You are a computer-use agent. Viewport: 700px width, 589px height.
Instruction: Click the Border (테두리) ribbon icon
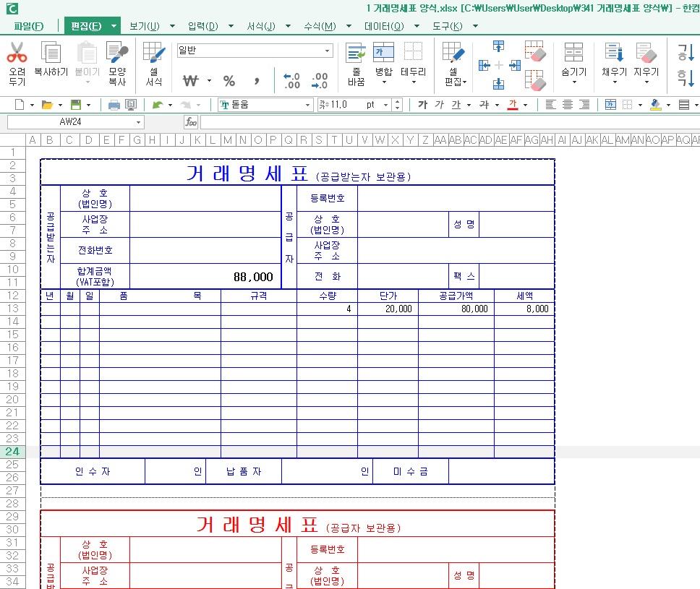point(413,51)
